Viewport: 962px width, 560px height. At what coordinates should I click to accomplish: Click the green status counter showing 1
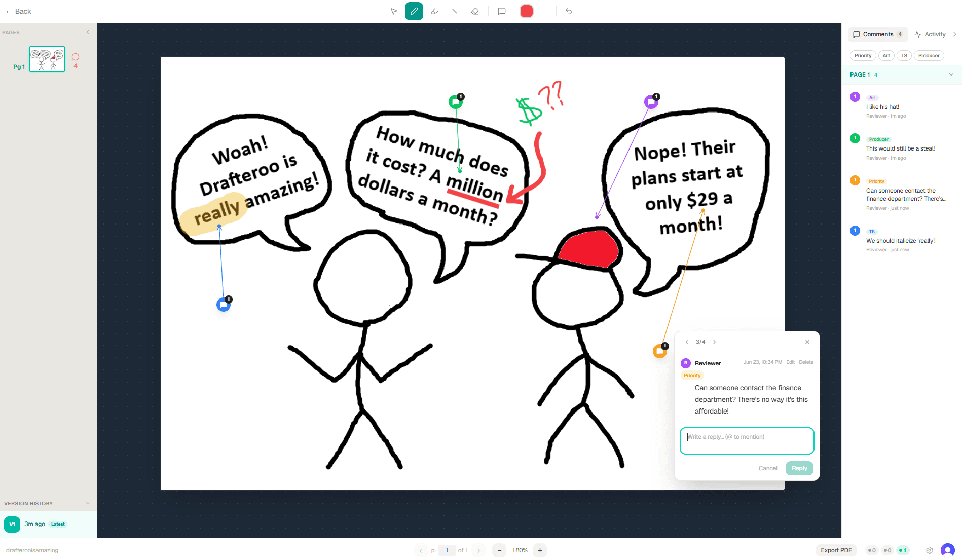903,550
